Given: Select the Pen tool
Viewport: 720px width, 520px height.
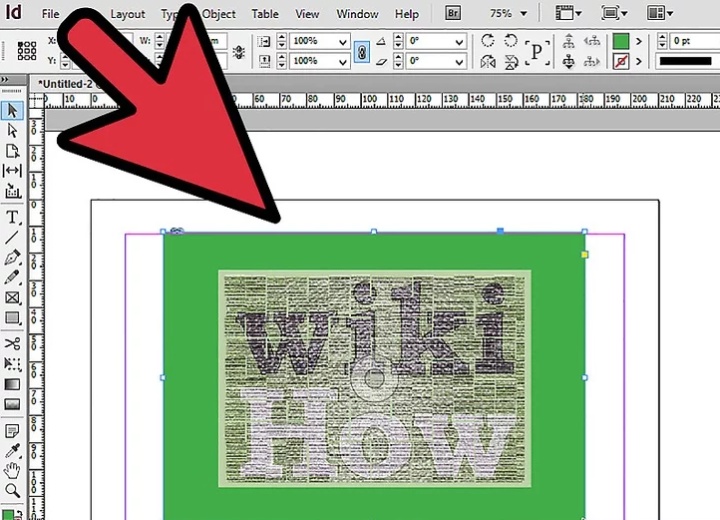Looking at the screenshot, I should 12,257.
